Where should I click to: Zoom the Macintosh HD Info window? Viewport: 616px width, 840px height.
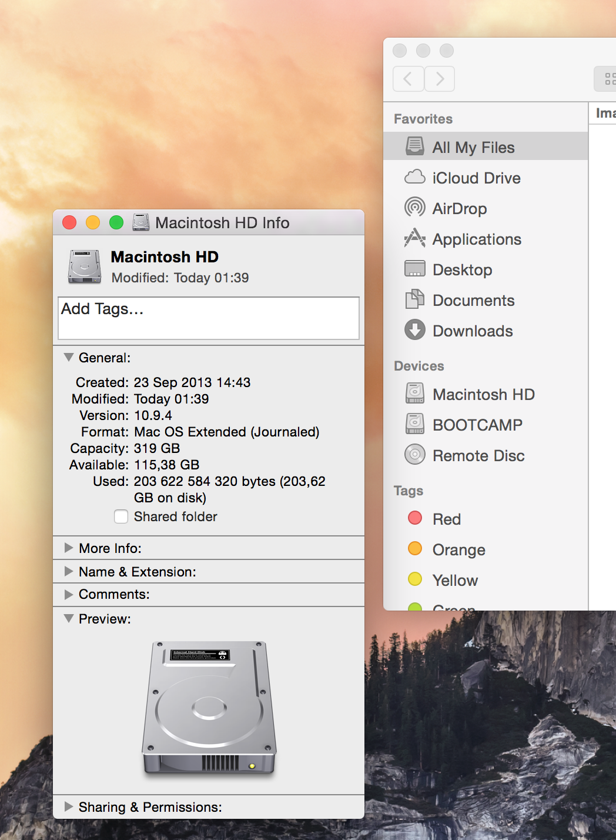[x=116, y=222]
